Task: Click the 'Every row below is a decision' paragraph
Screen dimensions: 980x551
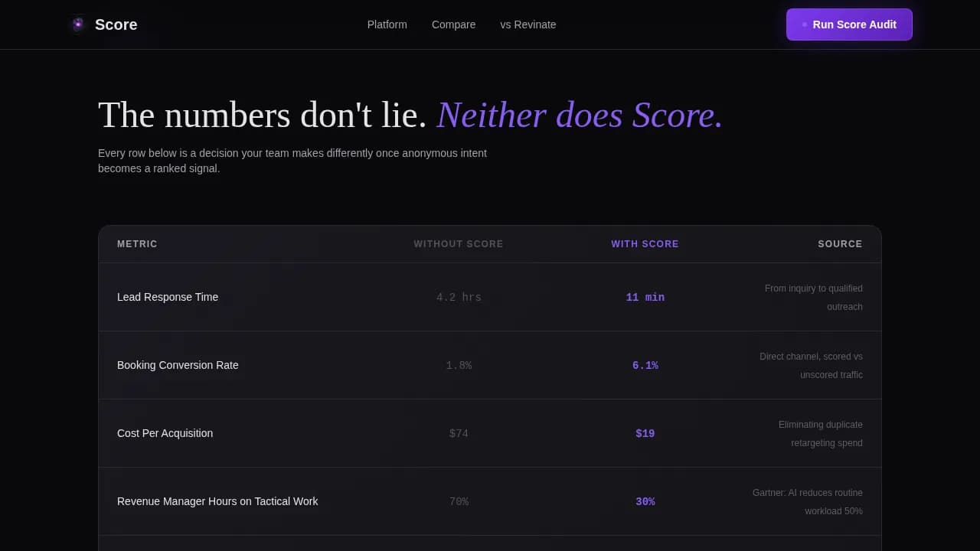Action: coord(292,161)
